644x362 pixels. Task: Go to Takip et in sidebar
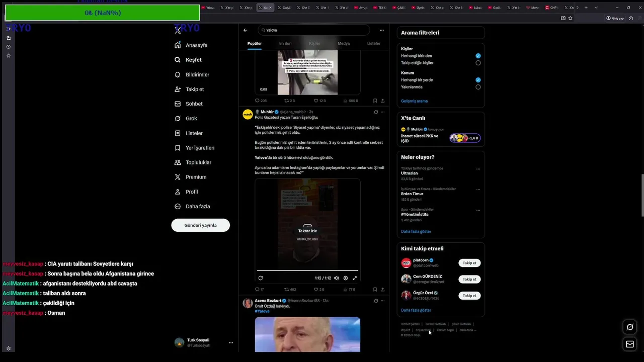189,89
